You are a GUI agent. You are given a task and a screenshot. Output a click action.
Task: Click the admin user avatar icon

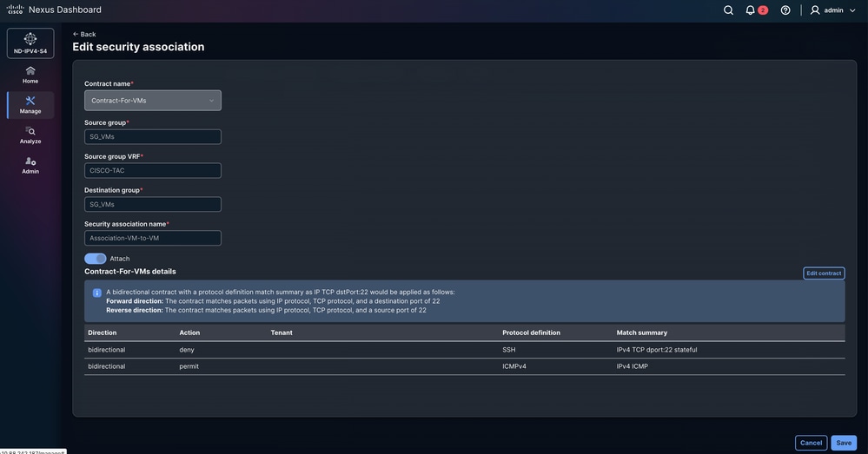815,10
